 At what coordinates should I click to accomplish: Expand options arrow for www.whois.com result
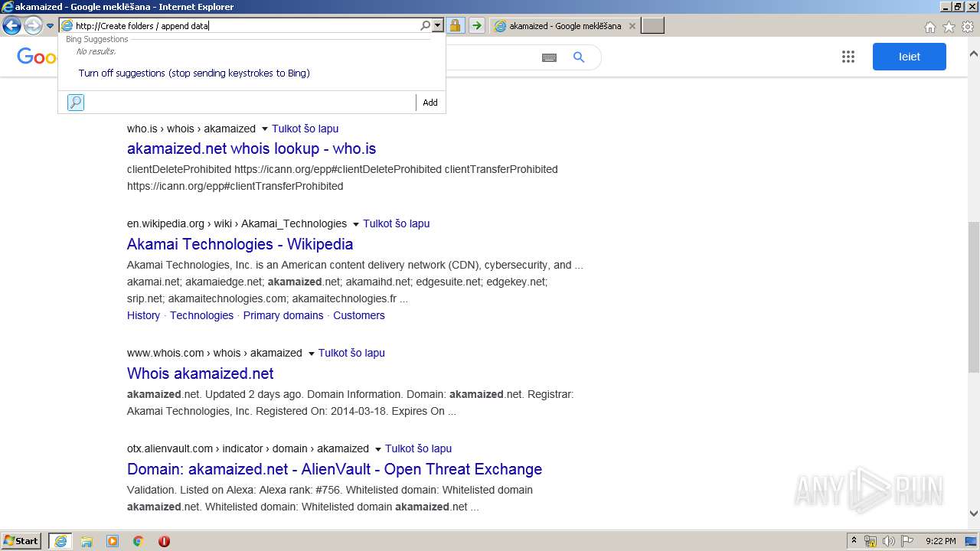[x=311, y=354]
